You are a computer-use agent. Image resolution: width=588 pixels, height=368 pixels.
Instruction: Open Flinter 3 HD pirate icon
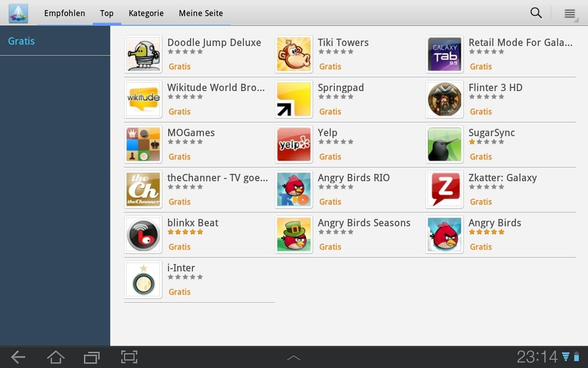tap(445, 99)
